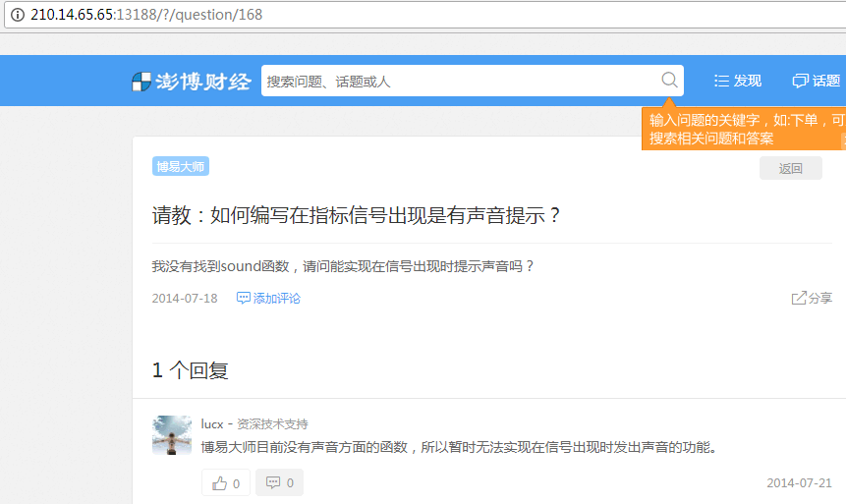
Task: Upvote lucx's reply with thumbs-up
Action: pyautogui.click(x=226, y=483)
